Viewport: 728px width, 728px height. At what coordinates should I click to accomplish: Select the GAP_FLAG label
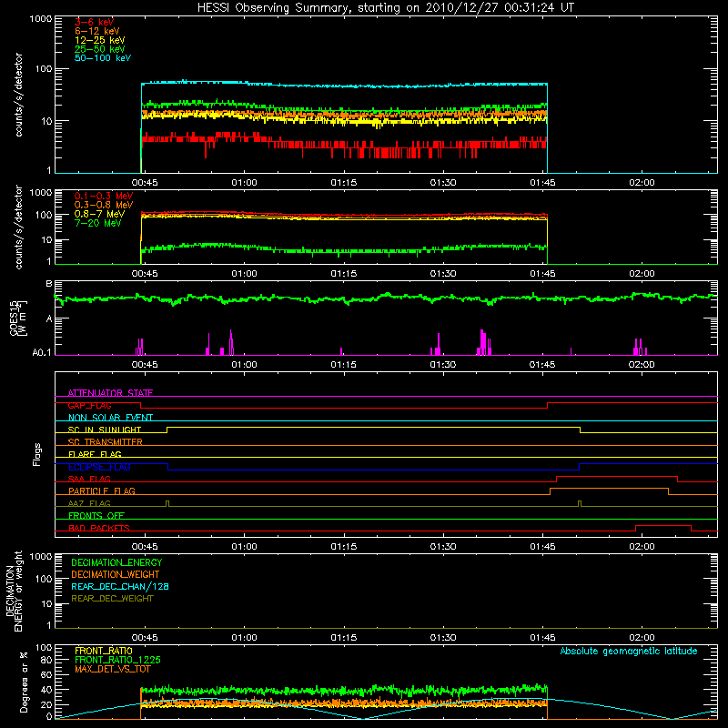tap(89, 405)
